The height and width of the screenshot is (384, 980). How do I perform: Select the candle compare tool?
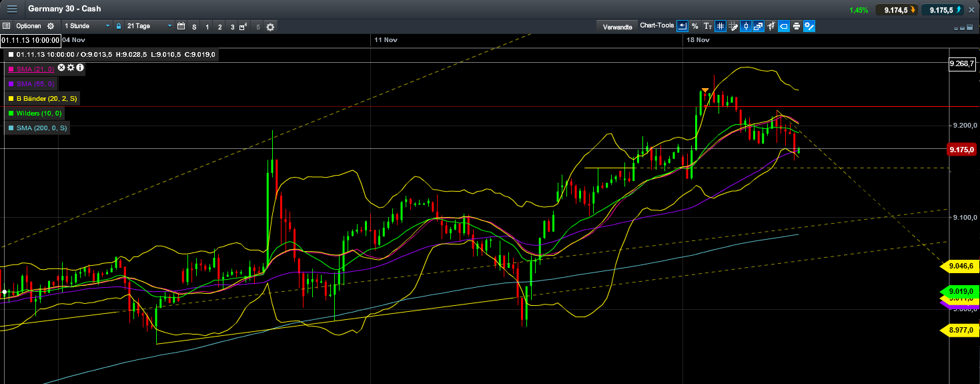(771, 27)
